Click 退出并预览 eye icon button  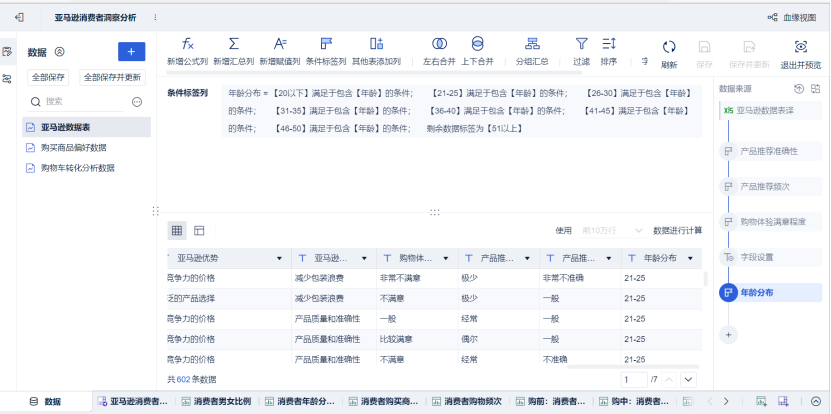(801, 55)
